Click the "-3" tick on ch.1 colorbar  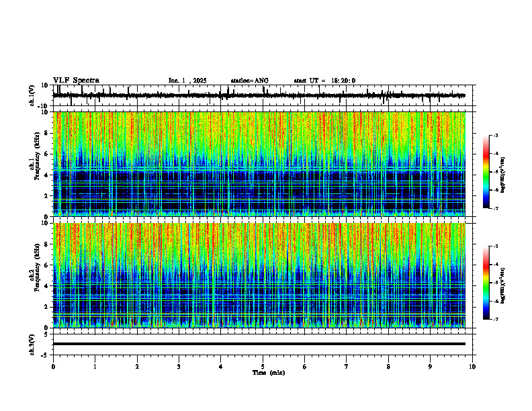[496, 135]
